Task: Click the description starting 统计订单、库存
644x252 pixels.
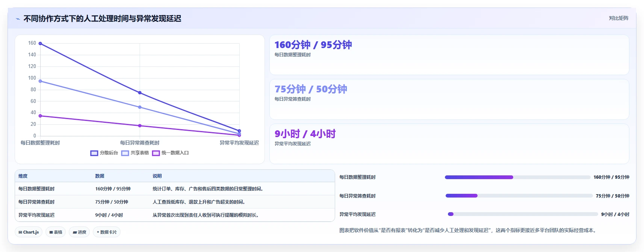Action: (x=208, y=189)
